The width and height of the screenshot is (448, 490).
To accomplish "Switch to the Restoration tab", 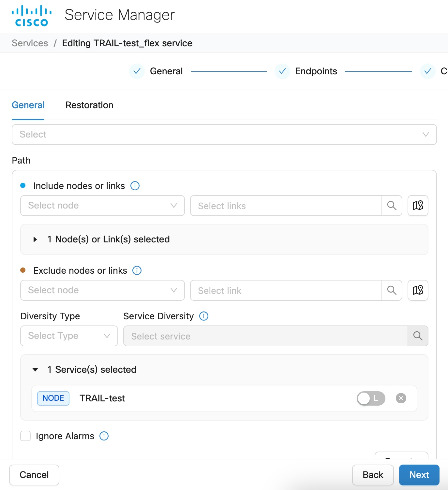I will [89, 105].
